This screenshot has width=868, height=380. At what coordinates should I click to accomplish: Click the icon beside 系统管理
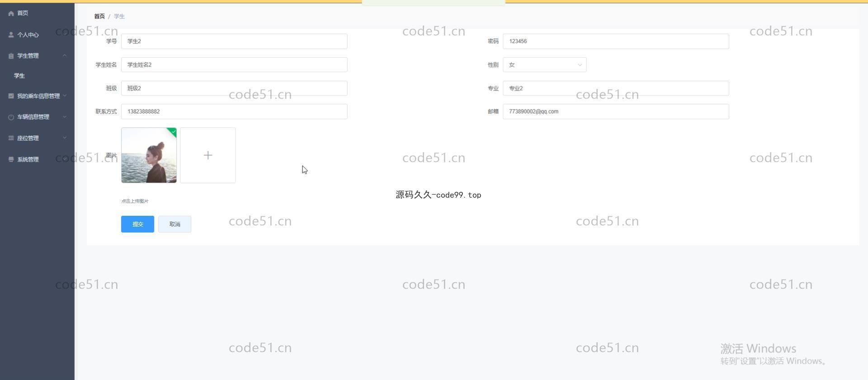tap(11, 159)
